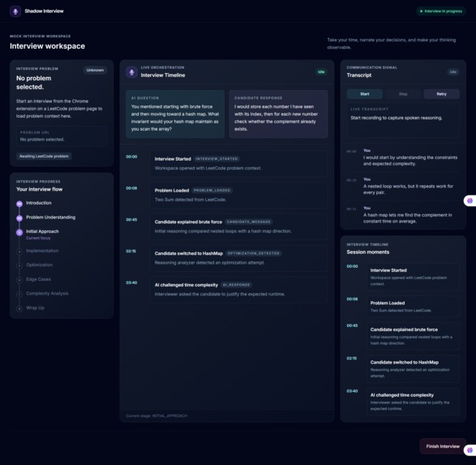Start transcript recording

(x=365, y=94)
